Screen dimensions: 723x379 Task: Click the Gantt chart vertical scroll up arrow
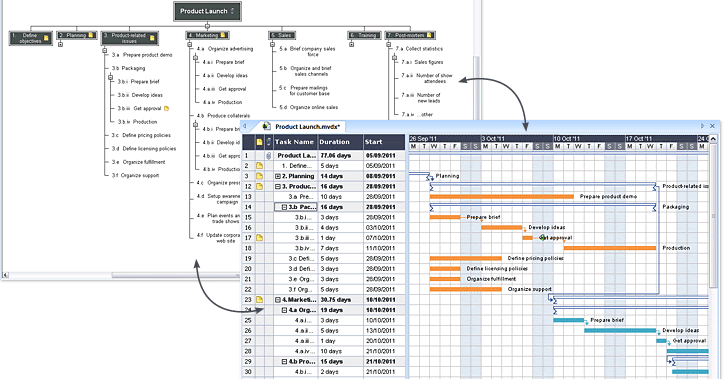(x=713, y=139)
